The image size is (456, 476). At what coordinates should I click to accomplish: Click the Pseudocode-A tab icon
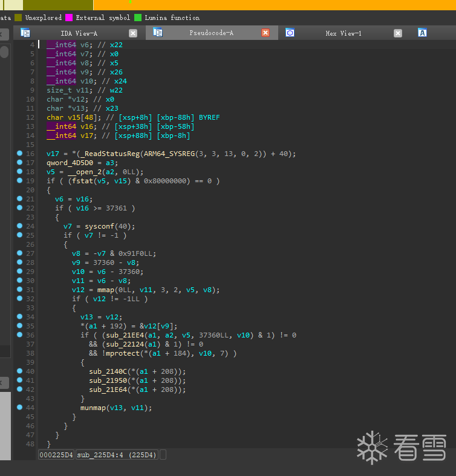click(x=158, y=32)
